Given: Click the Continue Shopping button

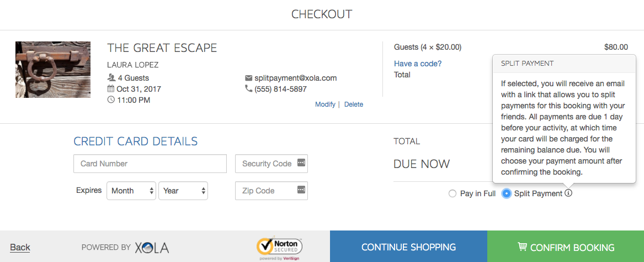Looking at the screenshot, I should (x=409, y=247).
